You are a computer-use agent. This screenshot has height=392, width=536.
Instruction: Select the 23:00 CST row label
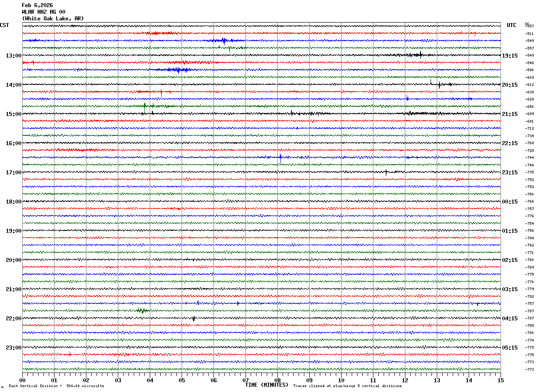[14, 348]
